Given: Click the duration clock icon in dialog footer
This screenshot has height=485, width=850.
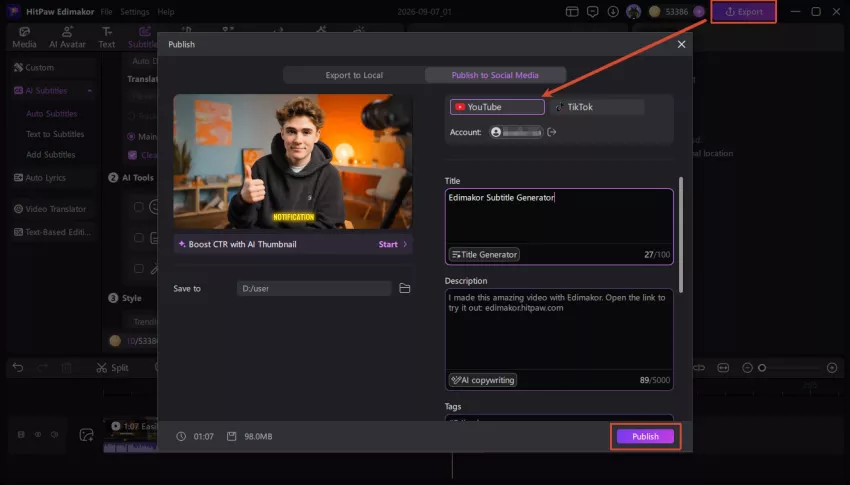Looking at the screenshot, I should [181, 436].
